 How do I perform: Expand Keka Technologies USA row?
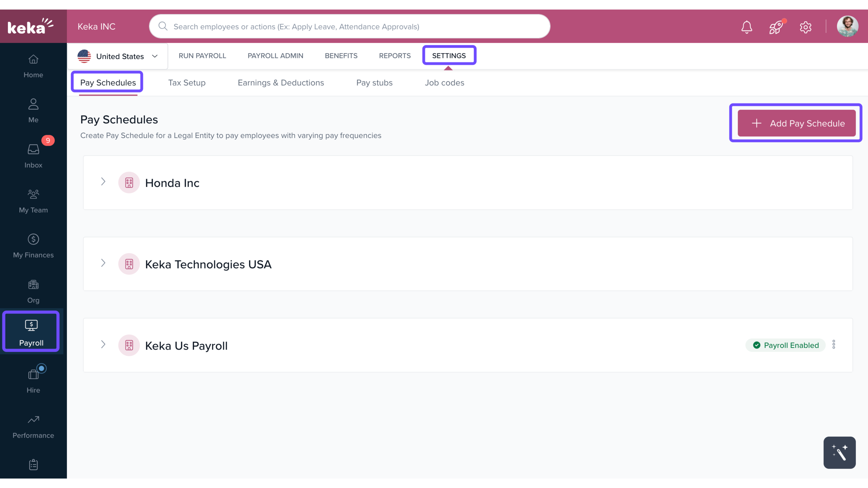point(103,263)
